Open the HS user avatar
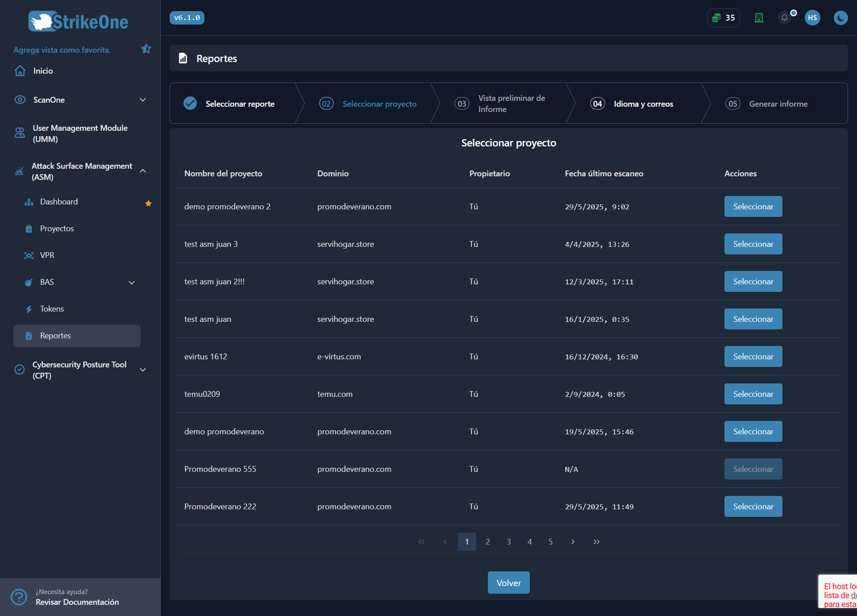 point(812,18)
